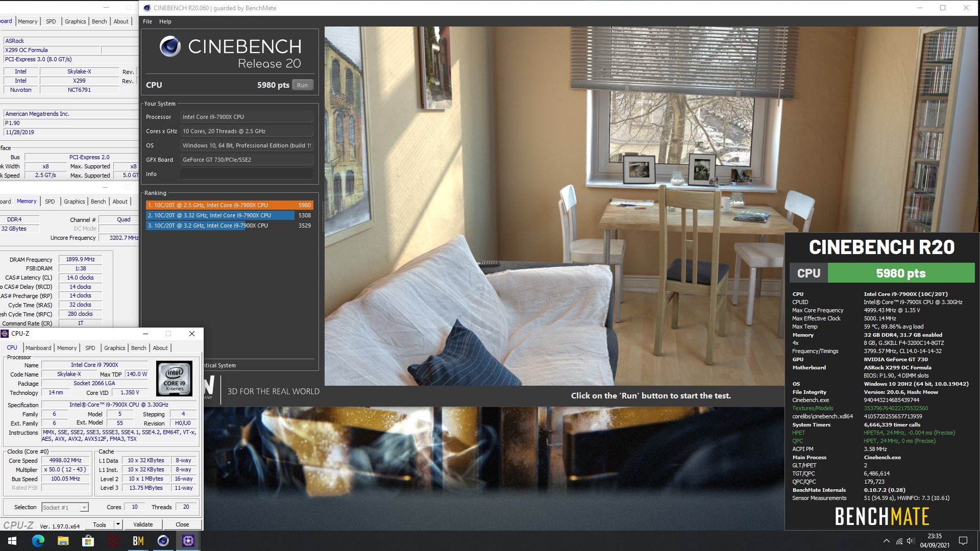Run the Cinebench CPU test
The image size is (980, 551).
pyautogui.click(x=302, y=85)
